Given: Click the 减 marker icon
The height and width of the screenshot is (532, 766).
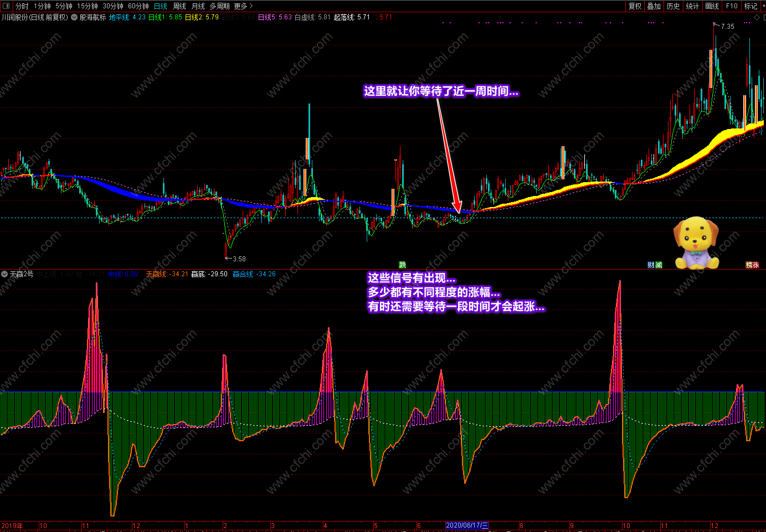Looking at the screenshot, I should coord(659,265).
